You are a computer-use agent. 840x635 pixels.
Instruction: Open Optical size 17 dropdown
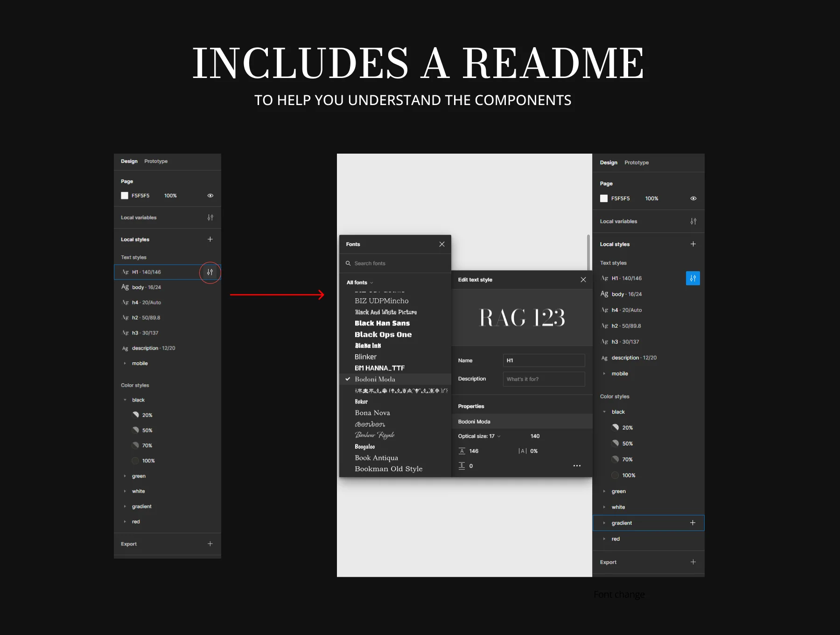click(x=479, y=436)
